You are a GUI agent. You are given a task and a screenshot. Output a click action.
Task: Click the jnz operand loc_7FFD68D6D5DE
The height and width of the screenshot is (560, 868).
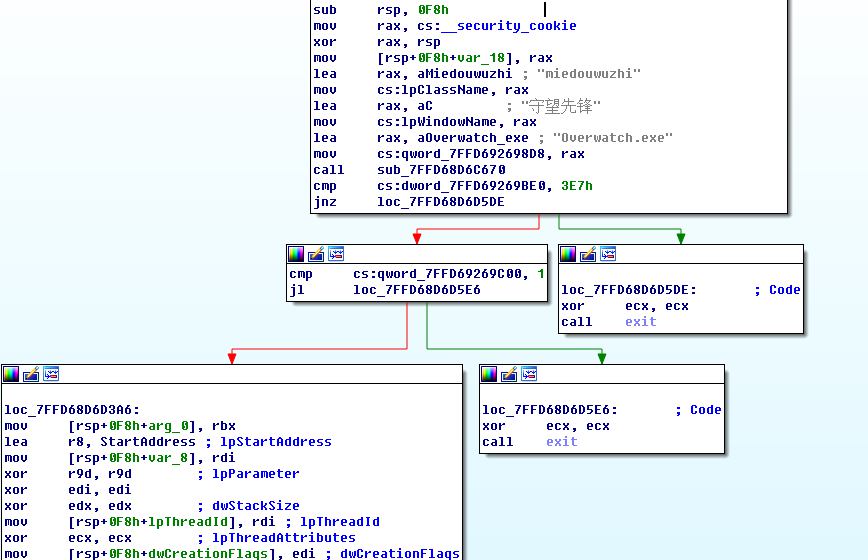pos(440,202)
